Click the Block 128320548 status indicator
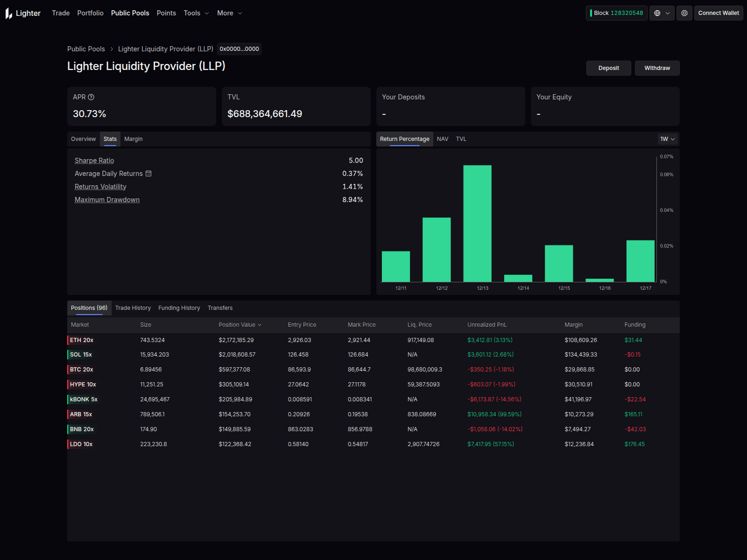 click(x=616, y=13)
